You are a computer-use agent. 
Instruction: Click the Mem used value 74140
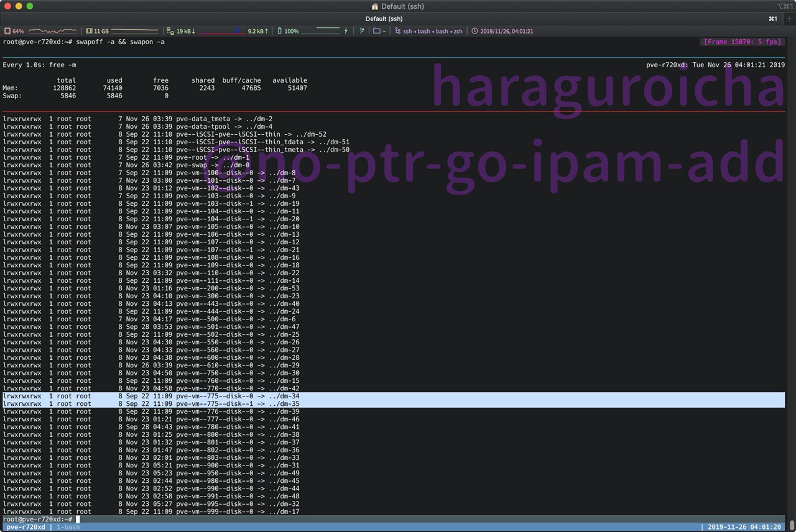pyautogui.click(x=111, y=88)
